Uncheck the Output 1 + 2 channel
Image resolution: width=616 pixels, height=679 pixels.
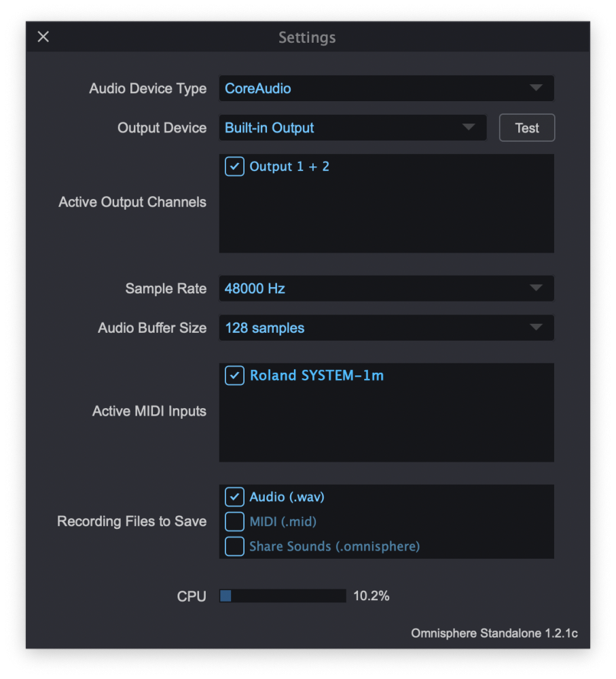[235, 167]
